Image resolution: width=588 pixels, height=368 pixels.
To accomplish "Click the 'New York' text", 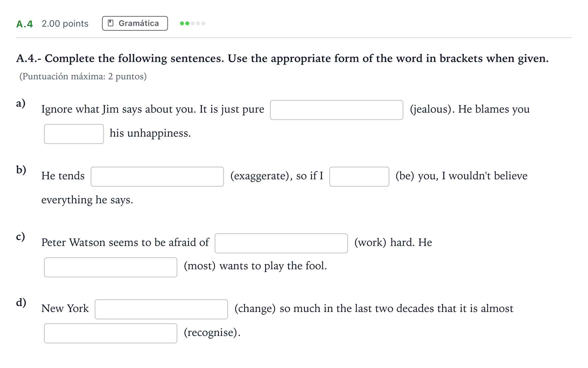I will click(65, 309).
